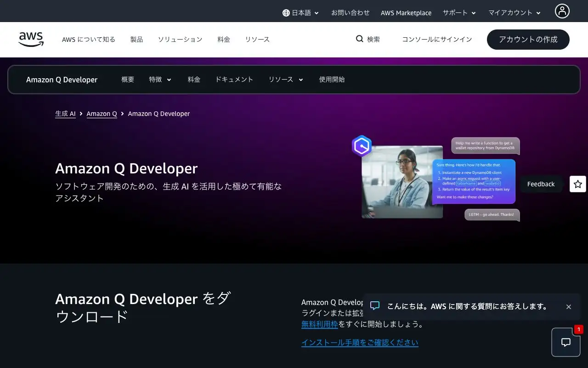This screenshot has width=588, height=368.
Task: Click お問い合わせ link
Action: tap(351, 13)
